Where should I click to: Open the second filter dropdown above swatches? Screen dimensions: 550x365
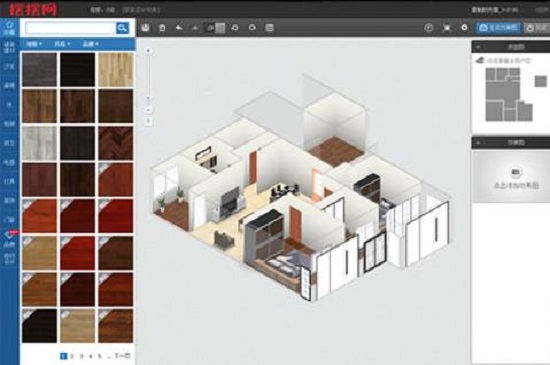point(62,44)
